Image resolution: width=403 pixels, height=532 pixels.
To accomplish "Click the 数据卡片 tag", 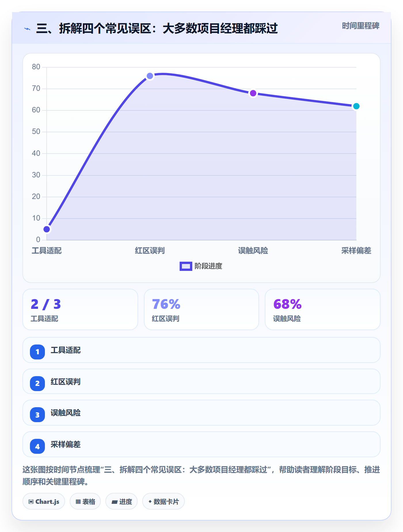I will pos(164,502).
